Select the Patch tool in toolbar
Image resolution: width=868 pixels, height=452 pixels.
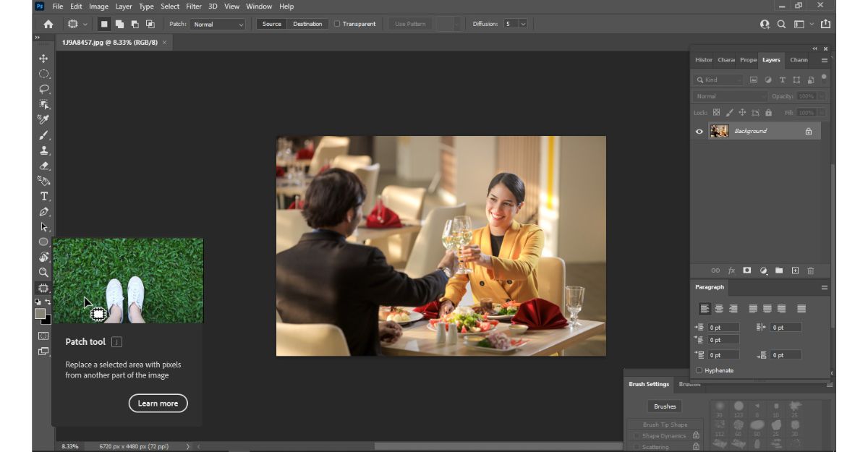[x=43, y=287]
